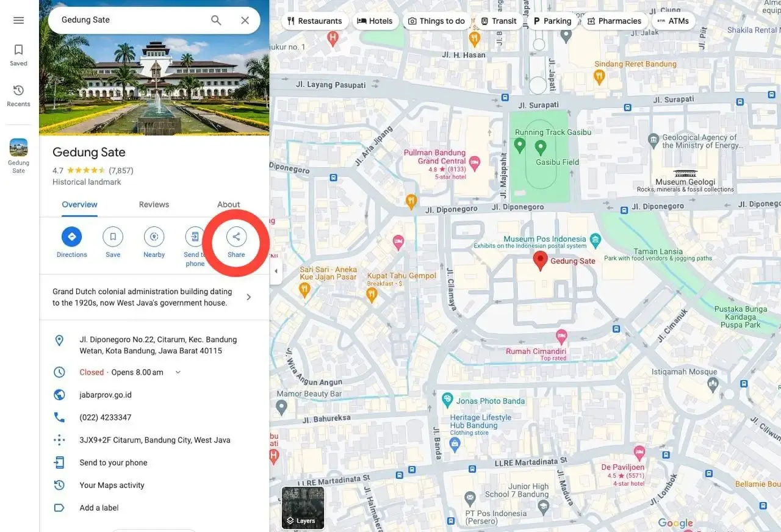Image resolution: width=781 pixels, height=532 pixels.
Task: Switch to the Overview tab
Action: (x=79, y=204)
